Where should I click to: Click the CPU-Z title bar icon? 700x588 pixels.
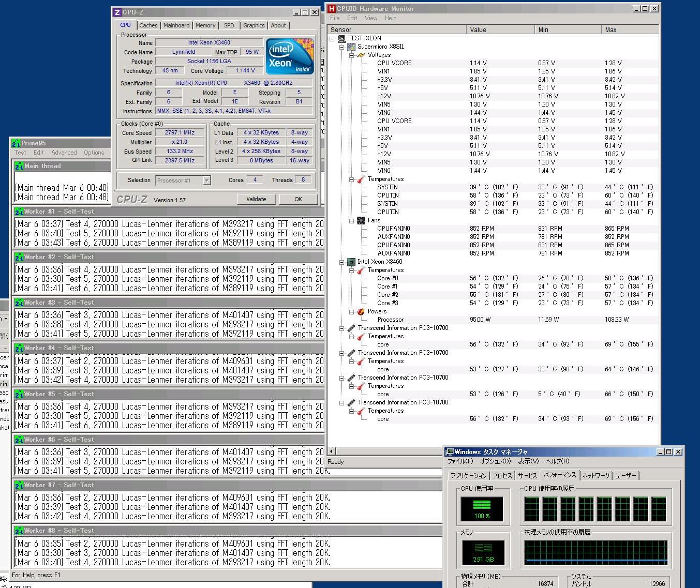(x=117, y=12)
